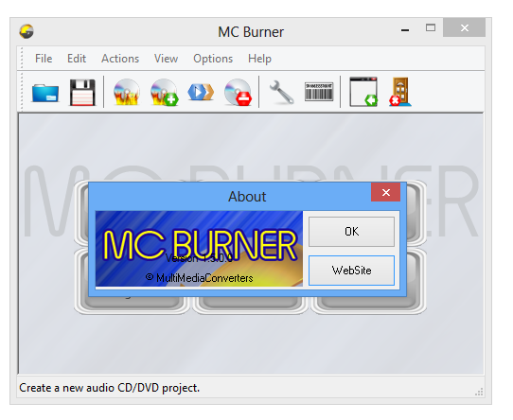Click the MultiMediaConverters copyright text
The width and height of the screenshot is (513, 420).
pyautogui.click(x=200, y=278)
